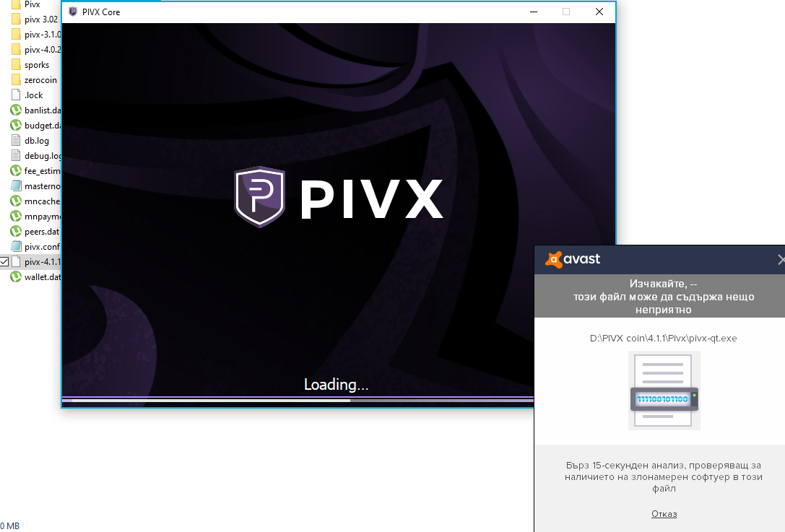
Task: Click the PIVX loading progress bar
Action: [x=298, y=399]
